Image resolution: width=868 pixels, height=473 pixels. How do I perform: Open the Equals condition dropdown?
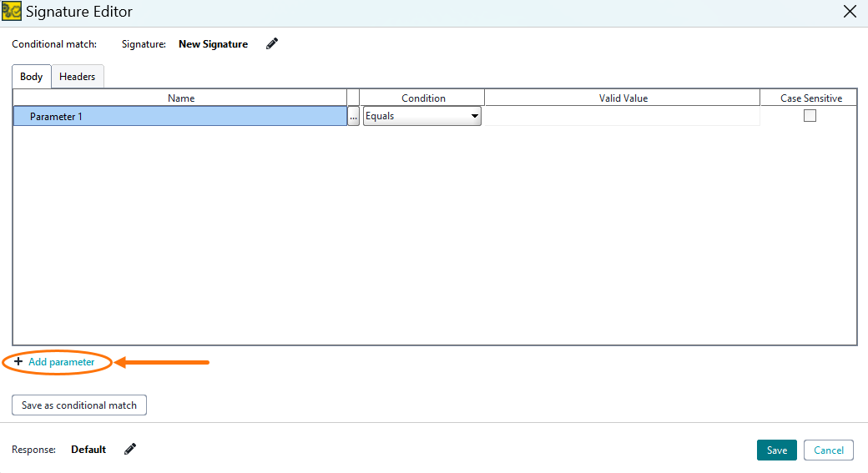(421, 116)
